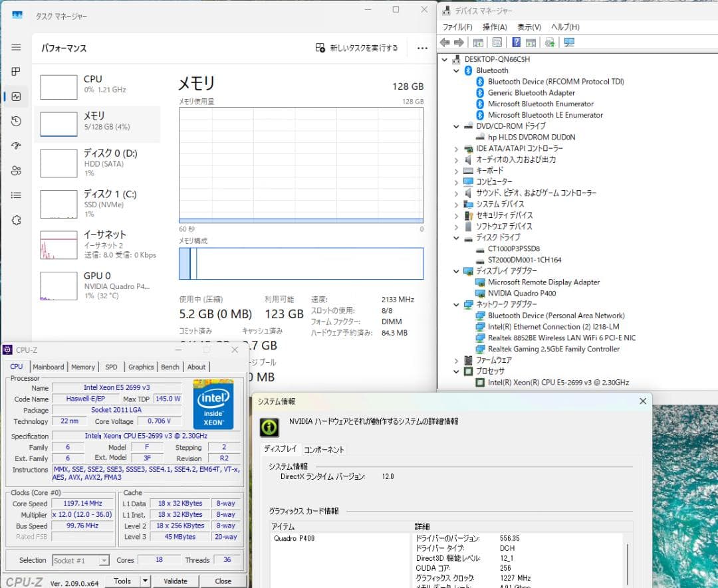Open device properties via Device Manager toolbar icon

coord(497,42)
